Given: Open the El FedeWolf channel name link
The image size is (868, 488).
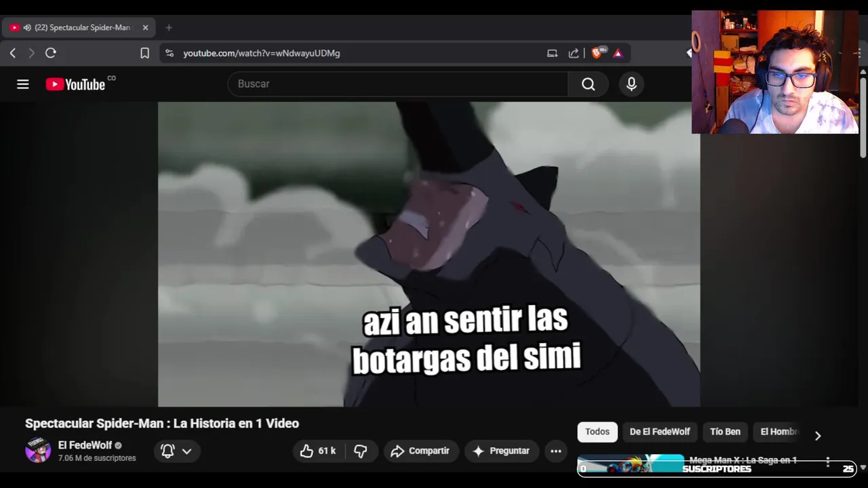Looking at the screenshot, I should pos(85,445).
